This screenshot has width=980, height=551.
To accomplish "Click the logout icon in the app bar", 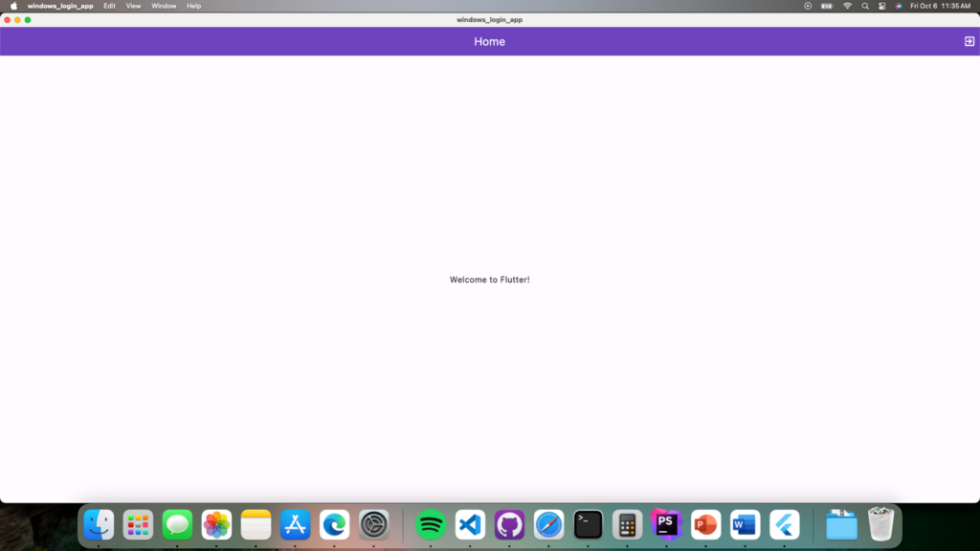I will (x=968, y=41).
